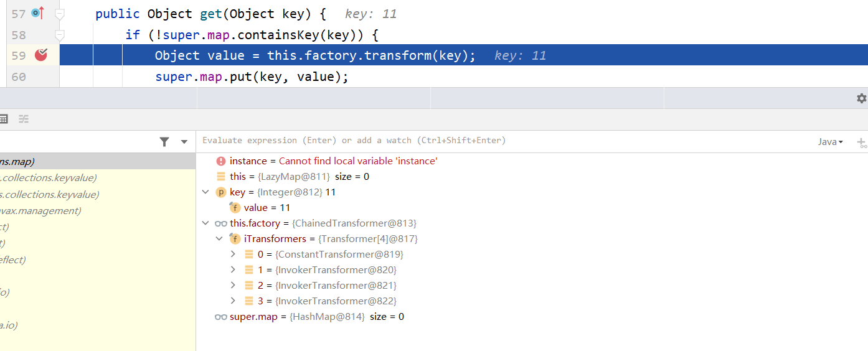
Task: Expand the ConstantTransformer@819 array element
Action: [x=233, y=255]
